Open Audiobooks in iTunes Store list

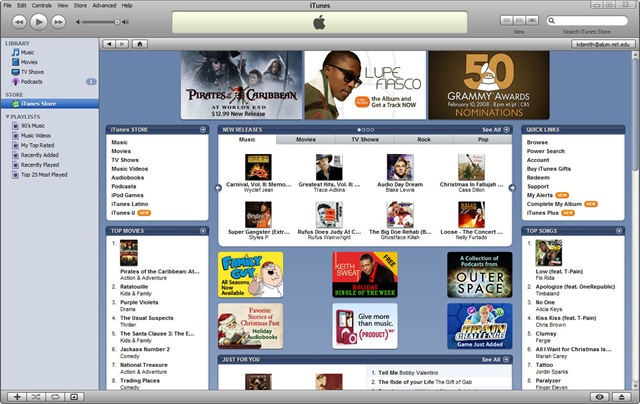(x=127, y=178)
